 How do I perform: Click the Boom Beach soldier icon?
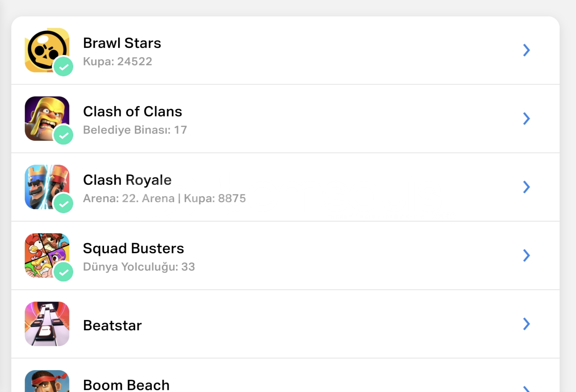tap(47, 382)
